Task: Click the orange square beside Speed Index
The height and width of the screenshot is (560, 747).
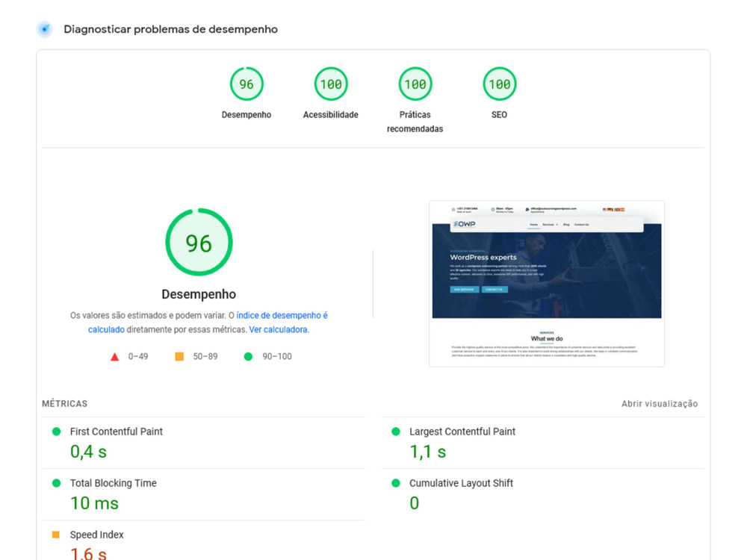Action: 56,535
